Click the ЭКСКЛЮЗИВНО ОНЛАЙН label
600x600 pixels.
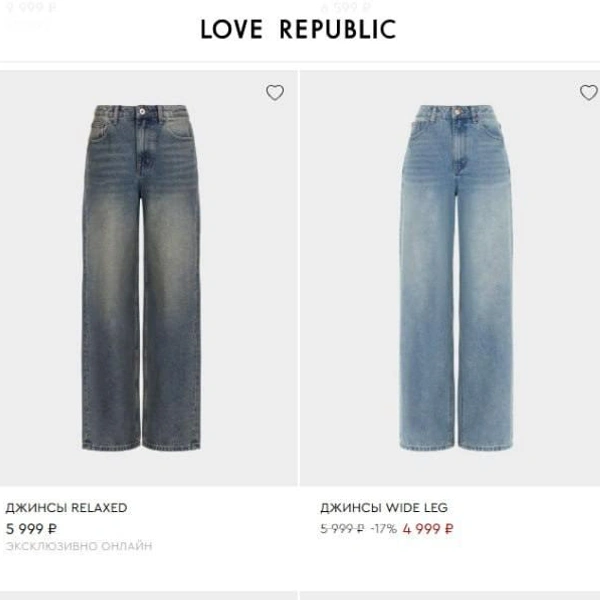pyautogui.click(x=79, y=547)
